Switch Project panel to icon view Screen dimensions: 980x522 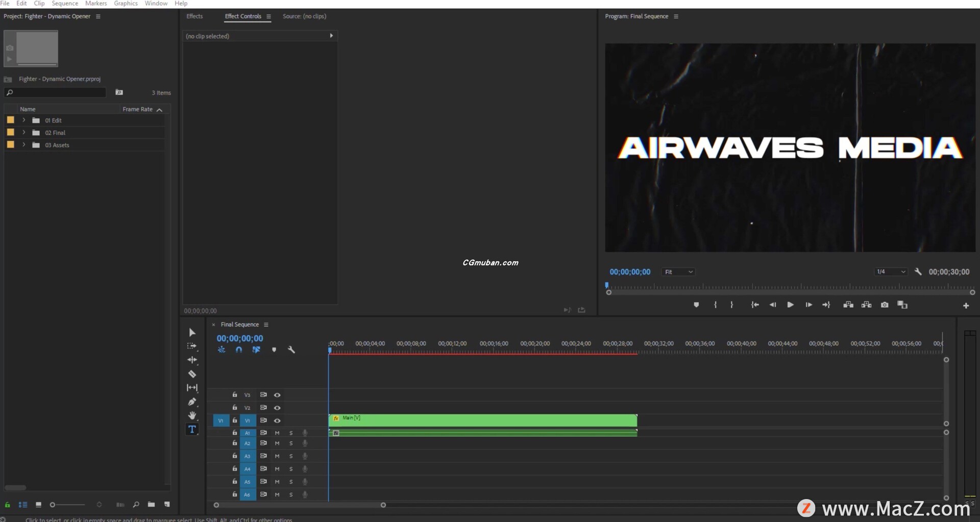[x=38, y=505]
